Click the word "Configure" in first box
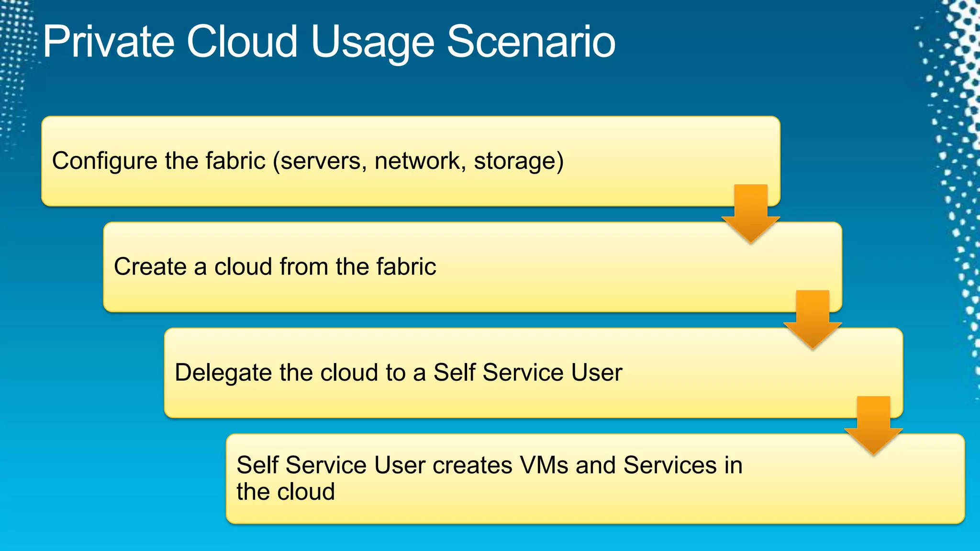The width and height of the screenshot is (980, 551). click(105, 161)
